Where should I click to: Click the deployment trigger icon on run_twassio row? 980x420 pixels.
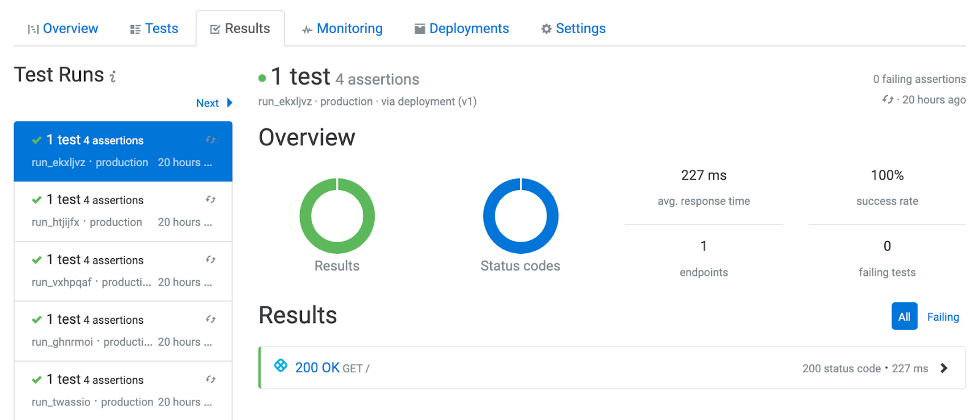pos(211,380)
